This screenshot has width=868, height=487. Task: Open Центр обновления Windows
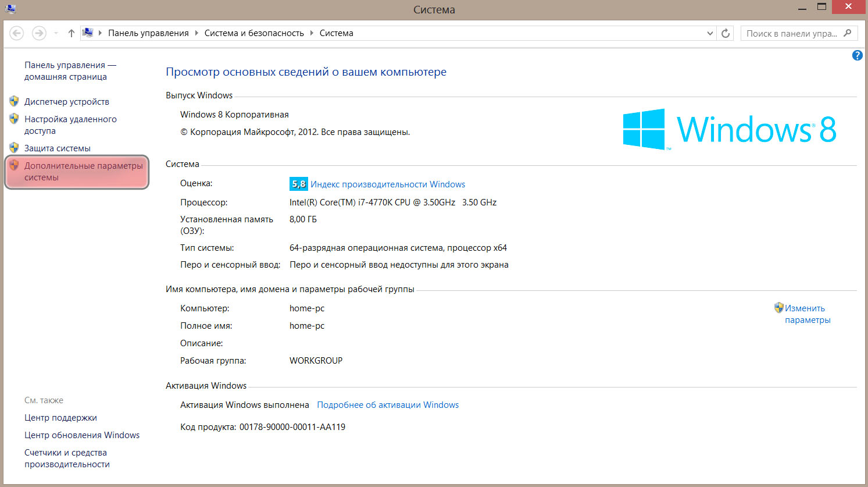(x=82, y=435)
